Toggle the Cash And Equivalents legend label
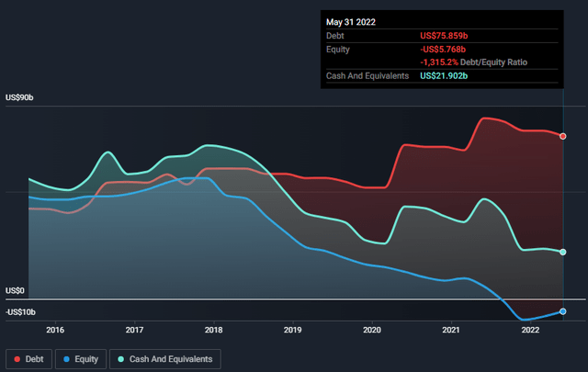 pos(169,359)
